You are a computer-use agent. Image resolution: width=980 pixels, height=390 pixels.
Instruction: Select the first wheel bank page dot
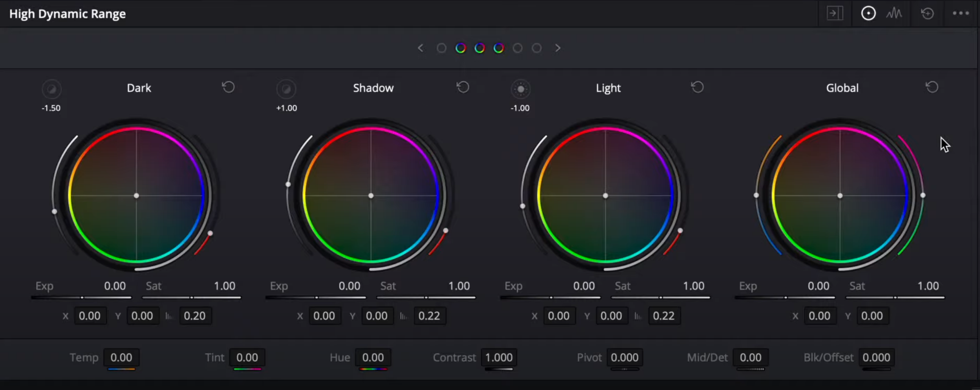coord(441,48)
